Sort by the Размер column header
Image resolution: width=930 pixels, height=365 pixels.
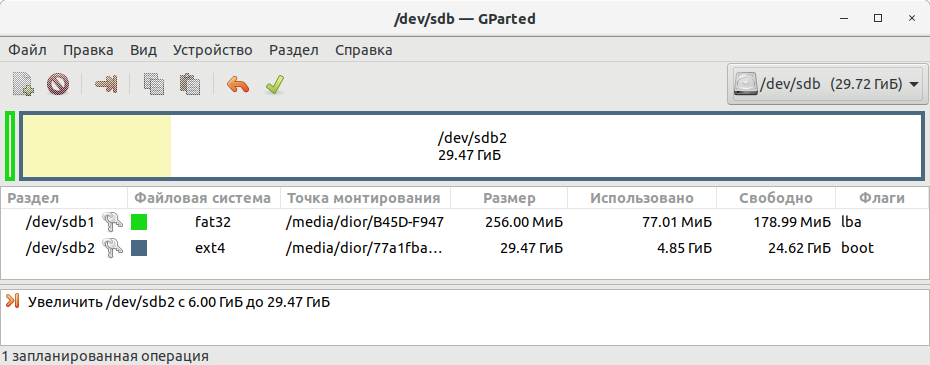[509, 198]
